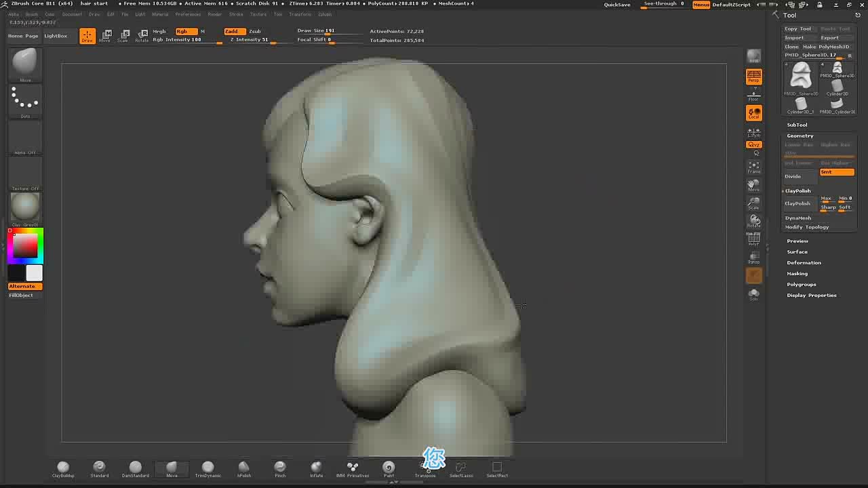Screen dimensions: 868x488
Task: Expand the SubTool section
Action: point(797,125)
